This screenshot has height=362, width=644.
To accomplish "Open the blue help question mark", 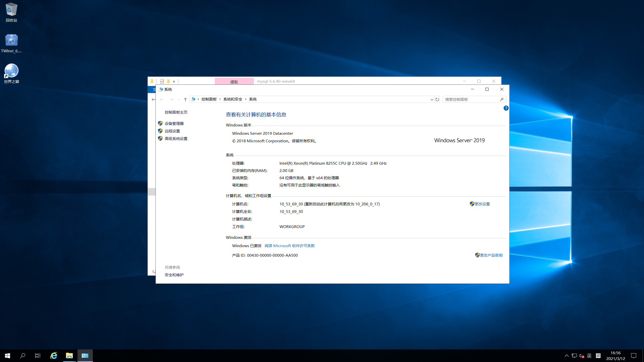I will click(x=506, y=108).
